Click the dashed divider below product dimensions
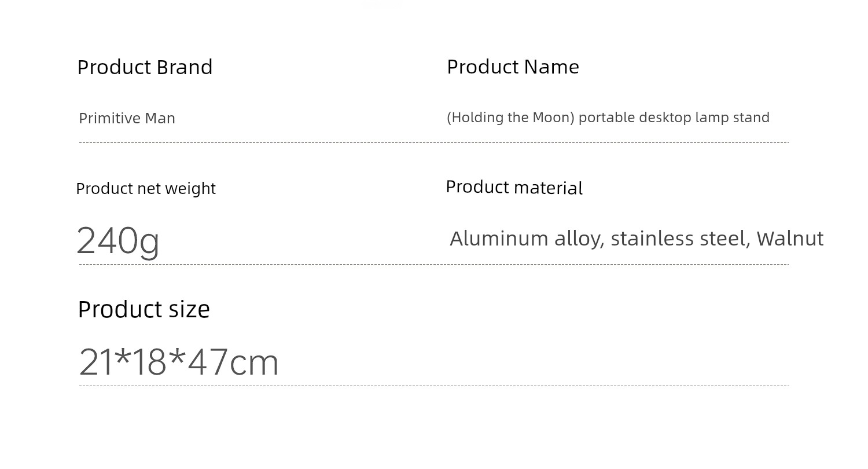 tap(434, 386)
